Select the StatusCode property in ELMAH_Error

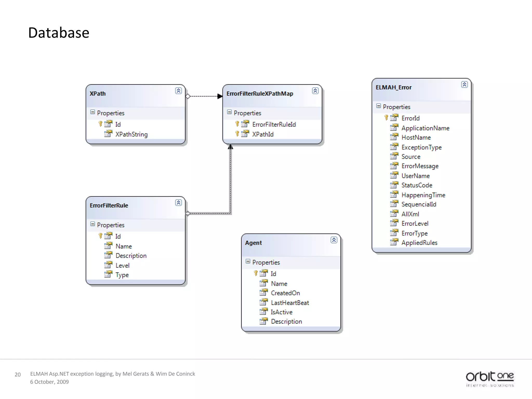point(417,185)
